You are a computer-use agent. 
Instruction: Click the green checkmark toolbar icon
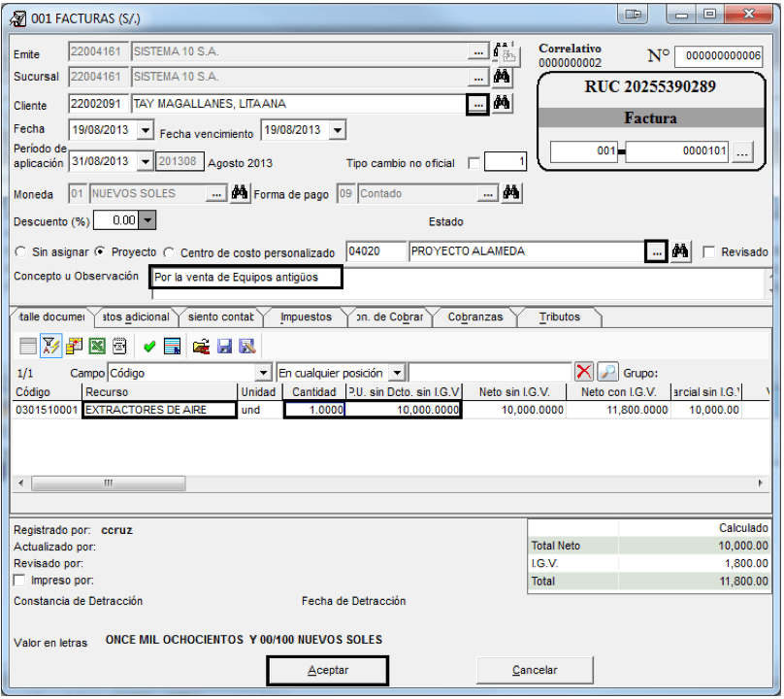pyautogui.click(x=149, y=347)
